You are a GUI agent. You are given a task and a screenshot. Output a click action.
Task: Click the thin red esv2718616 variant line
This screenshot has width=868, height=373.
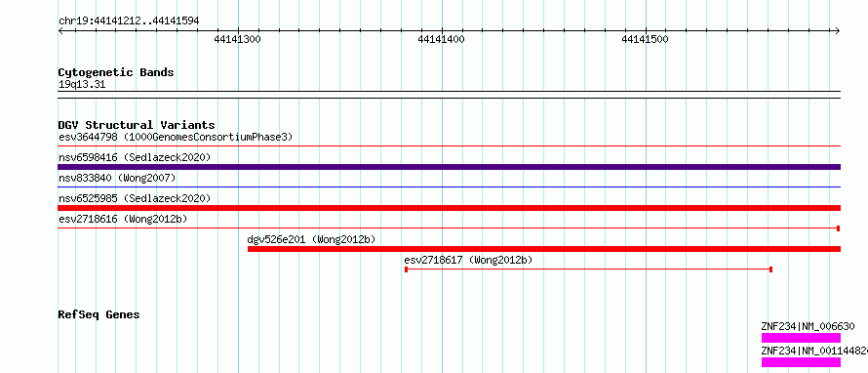pyautogui.click(x=449, y=228)
